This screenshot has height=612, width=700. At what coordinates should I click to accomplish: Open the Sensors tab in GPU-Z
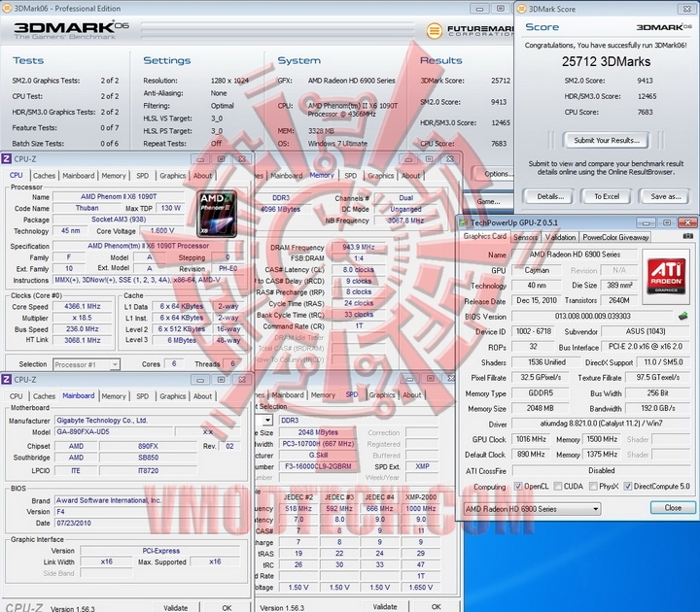[x=525, y=237]
